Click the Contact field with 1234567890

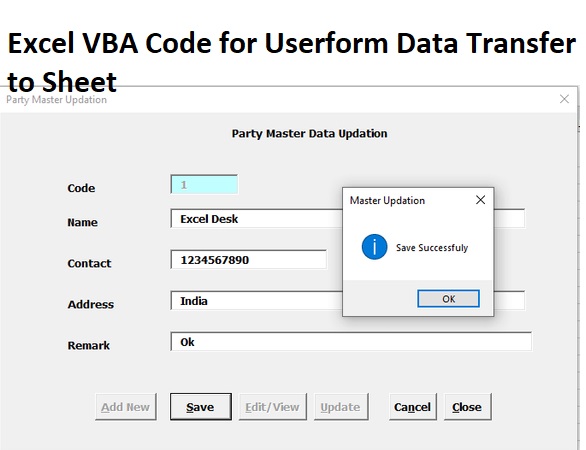pyautogui.click(x=249, y=259)
